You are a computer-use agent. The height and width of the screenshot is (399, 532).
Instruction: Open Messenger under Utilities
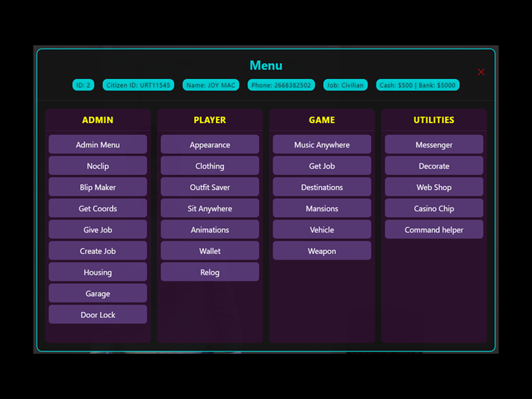click(434, 145)
